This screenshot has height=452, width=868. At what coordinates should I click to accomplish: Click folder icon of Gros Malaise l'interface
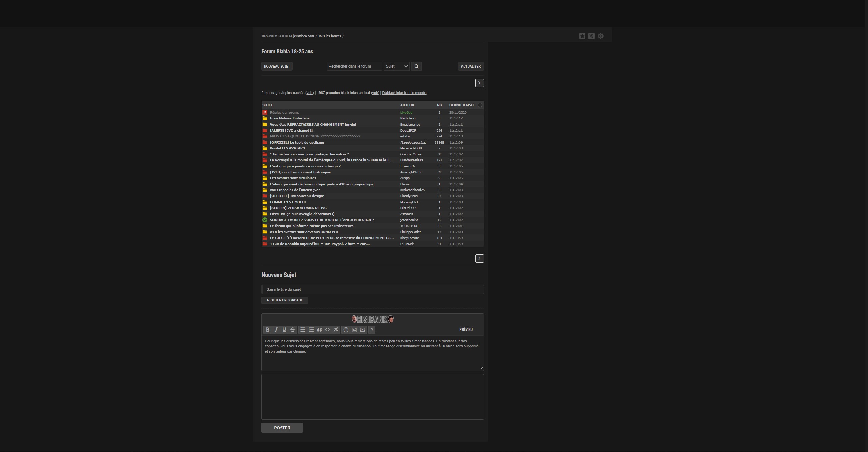tap(265, 118)
